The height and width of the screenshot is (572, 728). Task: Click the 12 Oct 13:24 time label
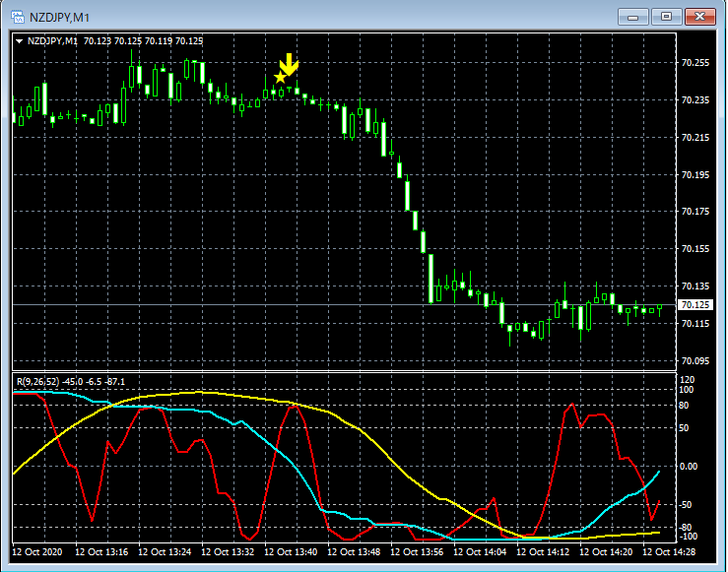(x=165, y=552)
